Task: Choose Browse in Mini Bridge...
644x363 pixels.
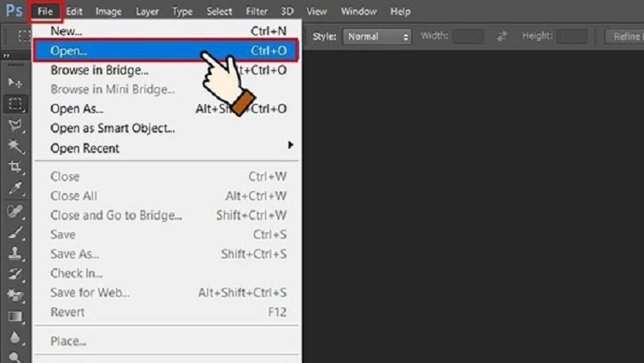Action: coord(166,90)
